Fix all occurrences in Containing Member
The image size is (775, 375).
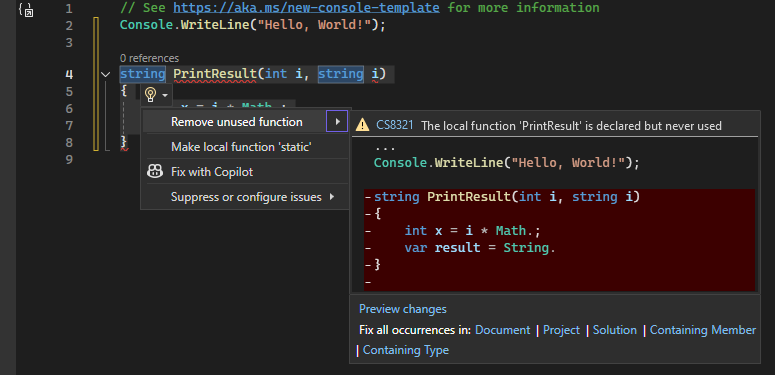(703, 330)
